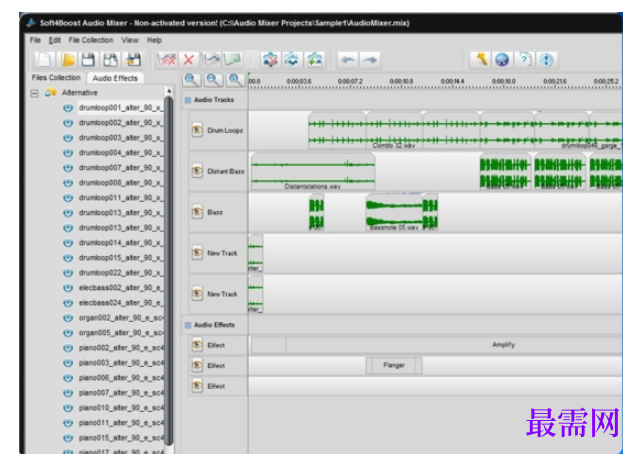
Task: Click audio icon beside drumloop015_alter_90_x_
Action: click(x=68, y=258)
